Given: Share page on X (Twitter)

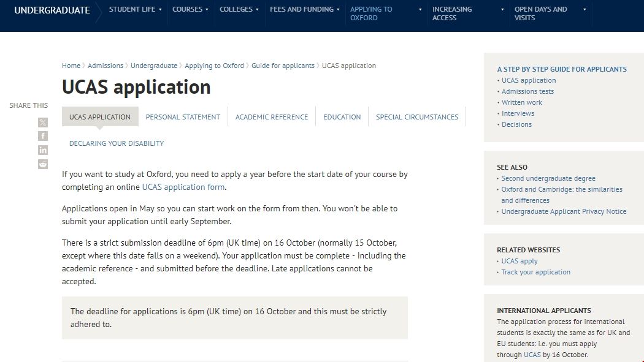Looking at the screenshot, I should pyautogui.click(x=43, y=123).
